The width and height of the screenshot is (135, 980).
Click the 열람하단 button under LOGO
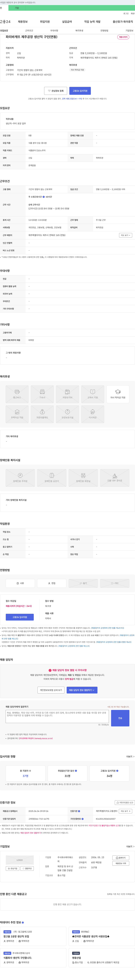(x=27, y=868)
